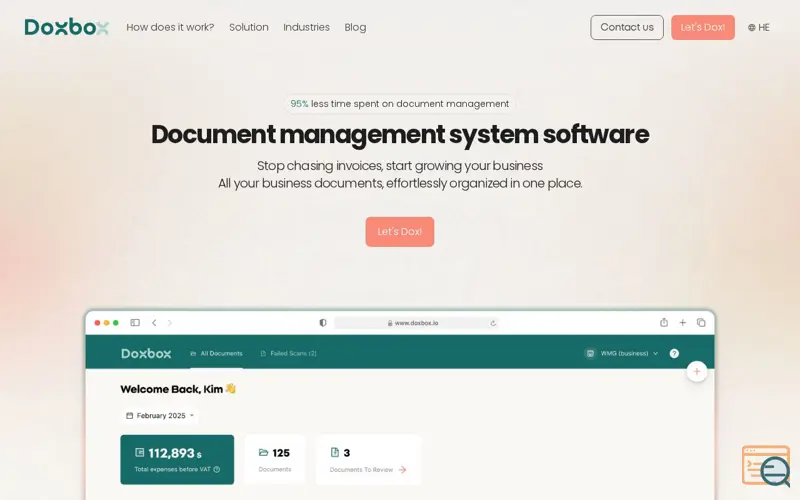Click the help question mark icon
Viewport: 800px width, 500px height.
coord(674,353)
